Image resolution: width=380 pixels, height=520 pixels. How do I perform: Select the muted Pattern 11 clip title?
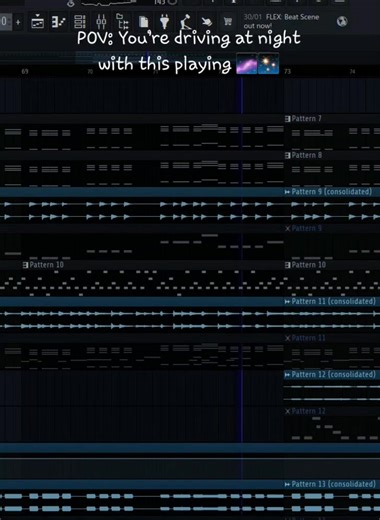coord(308,338)
